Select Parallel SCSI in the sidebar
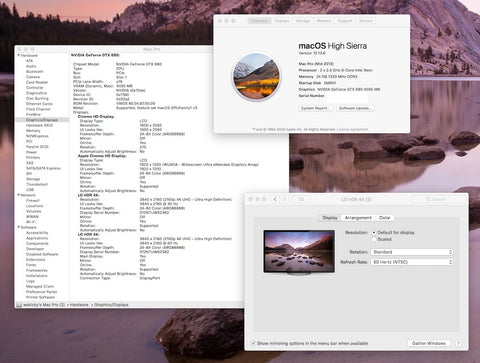This screenshot has width=480, height=363. pos(37,147)
